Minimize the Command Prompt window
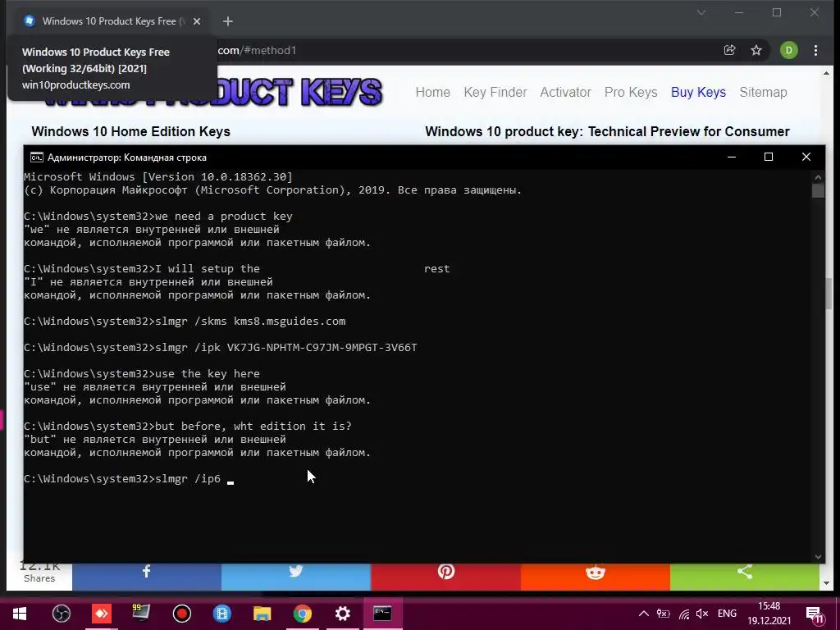This screenshot has width=840, height=630. pyautogui.click(x=731, y=157)
